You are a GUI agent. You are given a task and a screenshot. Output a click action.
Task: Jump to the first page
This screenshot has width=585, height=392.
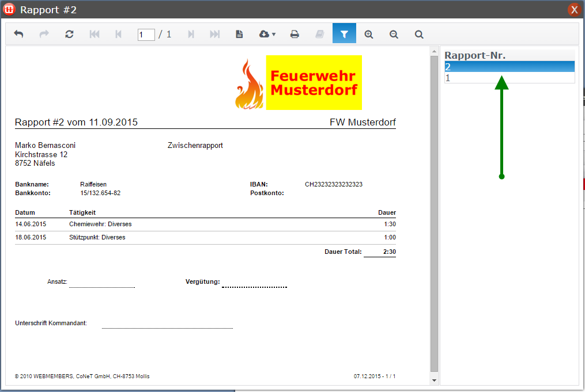point(94,34)
